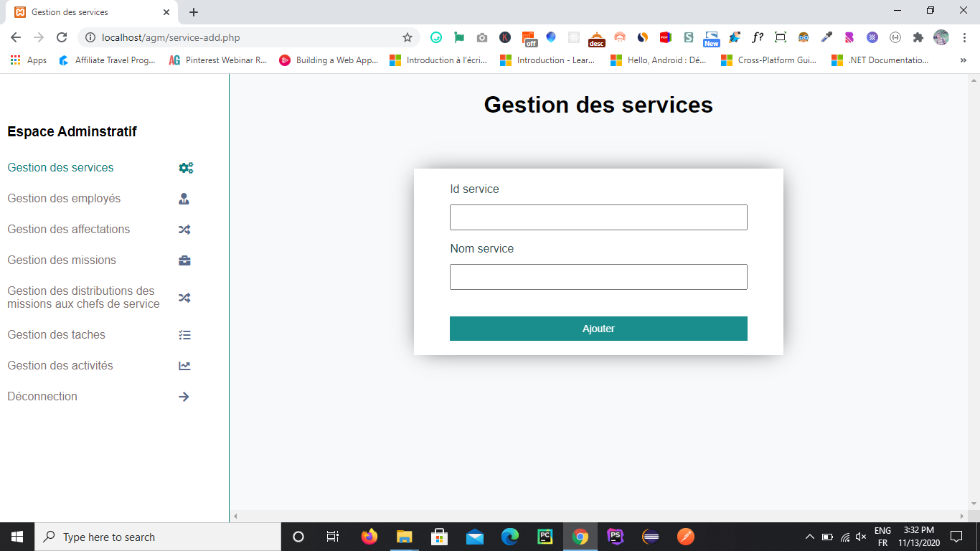Click the S extension icon
This screenshot has height=551, width=980.
tap(689, 37)
